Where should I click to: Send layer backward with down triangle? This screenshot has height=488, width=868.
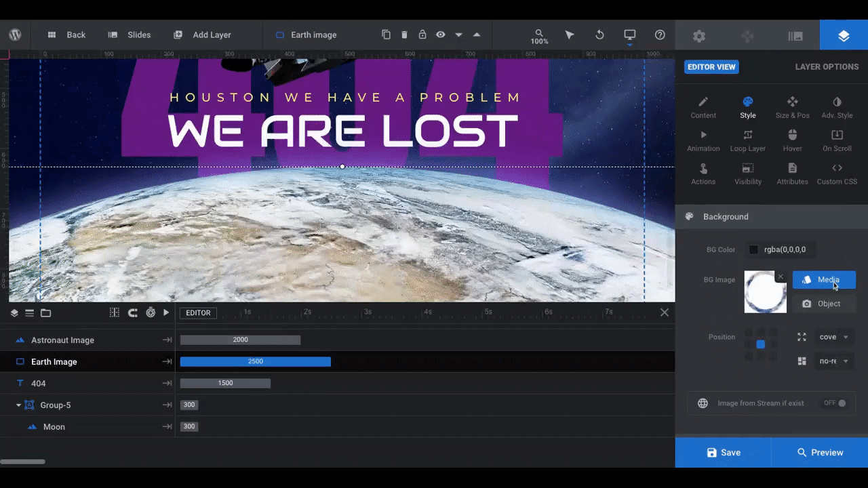pos(459,35)
